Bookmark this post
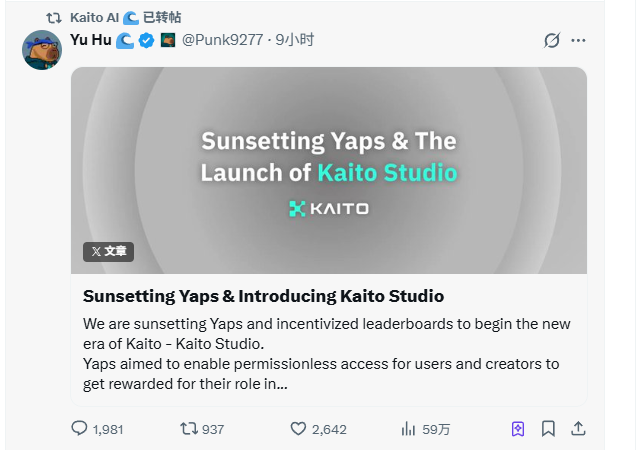 [548, 428]
